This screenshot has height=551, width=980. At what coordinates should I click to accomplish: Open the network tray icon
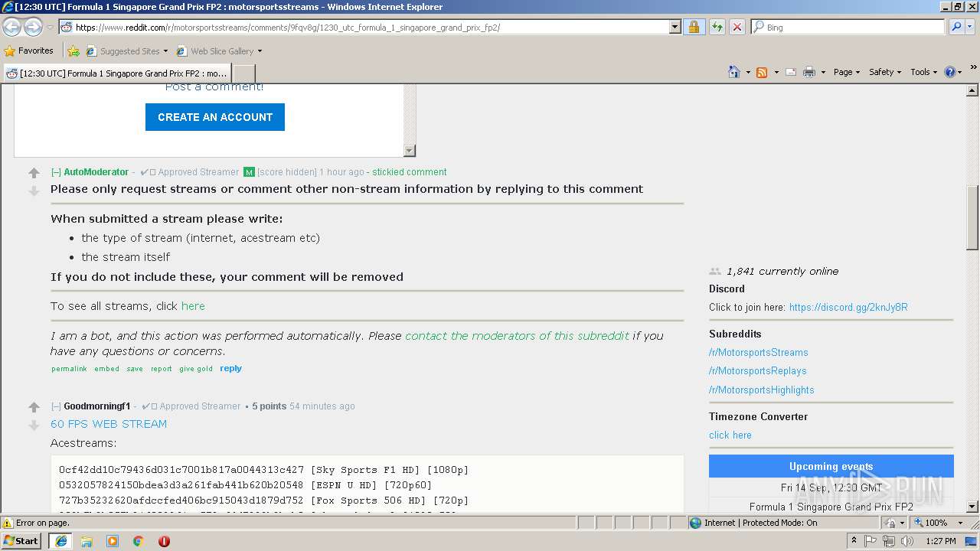(x=889, y=541)
